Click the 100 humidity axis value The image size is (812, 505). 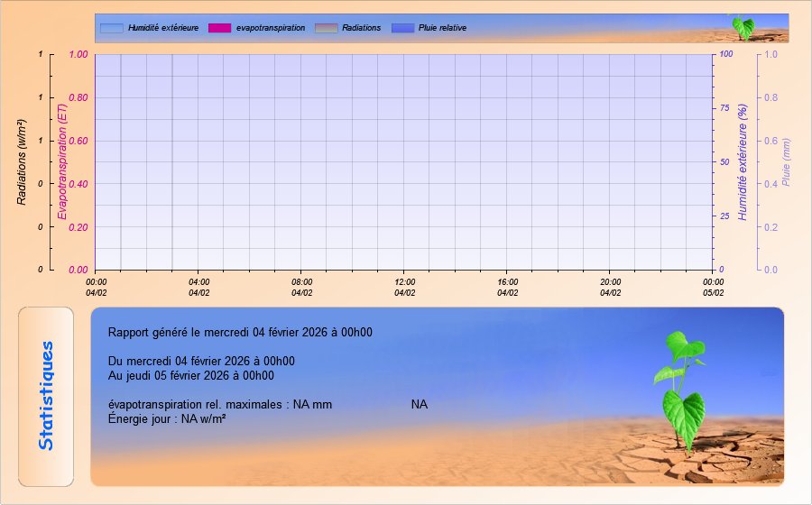click(726, 54)
